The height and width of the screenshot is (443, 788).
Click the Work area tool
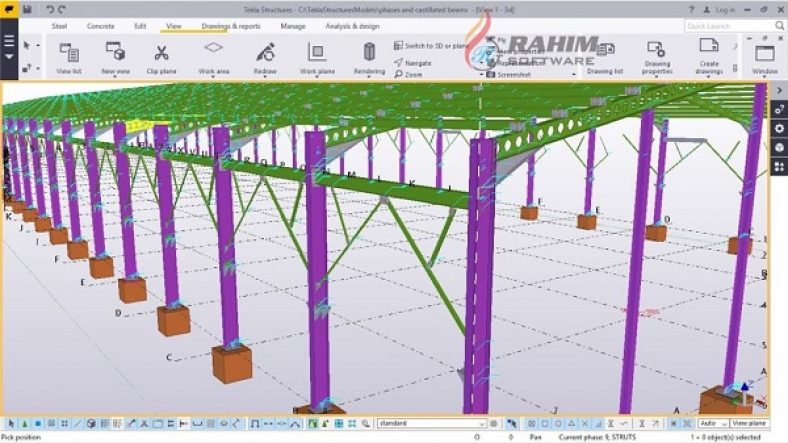[213, 56]
